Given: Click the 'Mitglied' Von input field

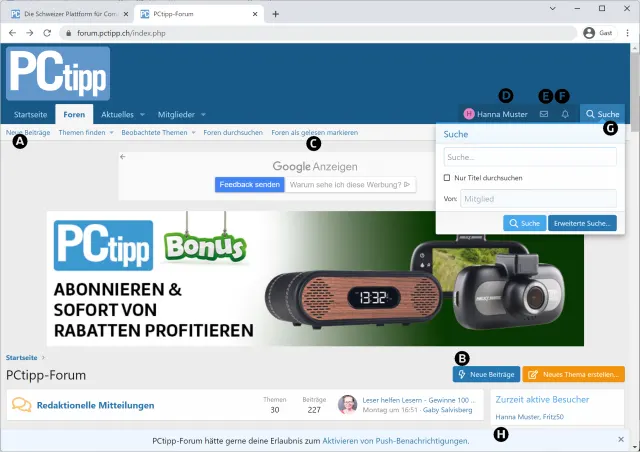Looking at the screenshot, I should coord(538,199).
